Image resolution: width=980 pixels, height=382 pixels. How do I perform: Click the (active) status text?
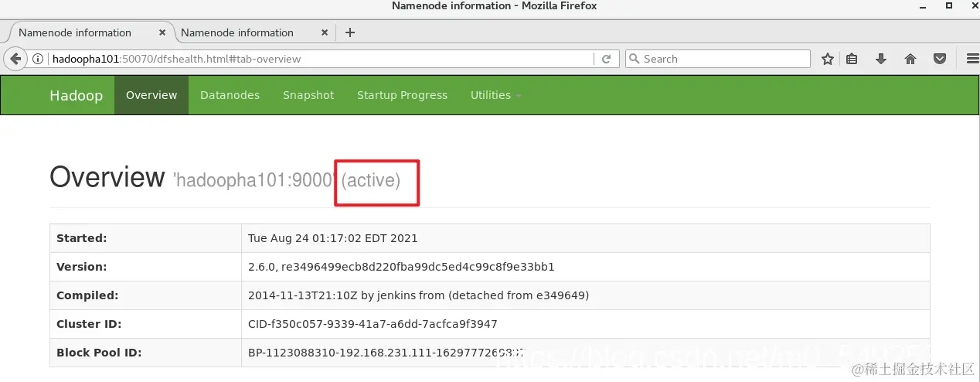(371, 180)
